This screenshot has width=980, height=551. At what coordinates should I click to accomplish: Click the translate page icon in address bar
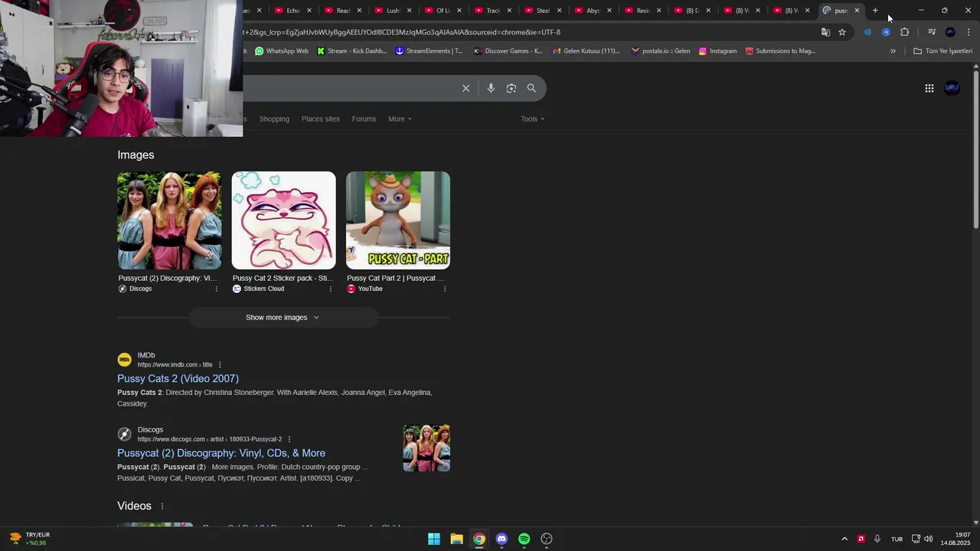click(825, 32)
